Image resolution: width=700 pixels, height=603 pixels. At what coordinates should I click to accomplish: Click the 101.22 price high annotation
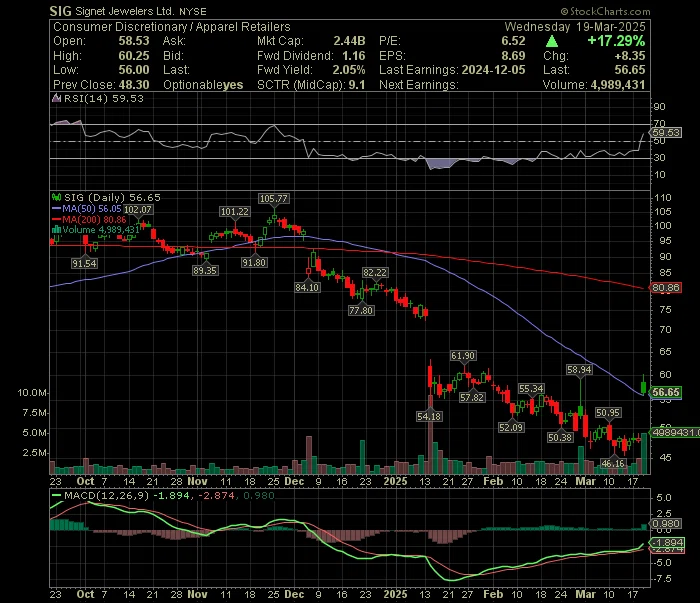click(x=235, y=212)
